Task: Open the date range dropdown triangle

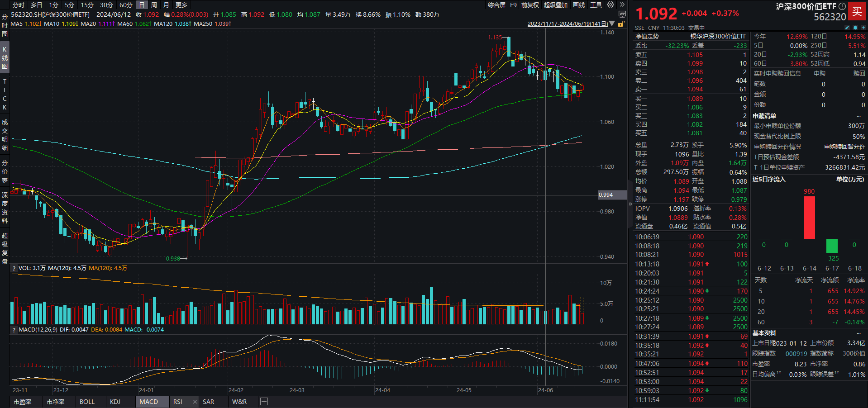Action: 612,24
